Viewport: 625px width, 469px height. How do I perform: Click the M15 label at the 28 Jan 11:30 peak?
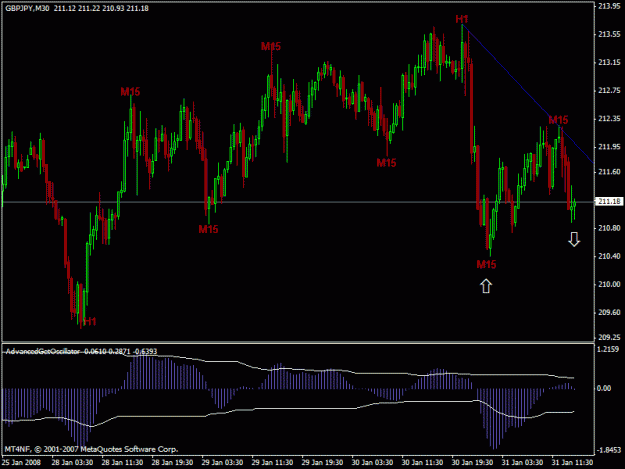coord(130,92)
